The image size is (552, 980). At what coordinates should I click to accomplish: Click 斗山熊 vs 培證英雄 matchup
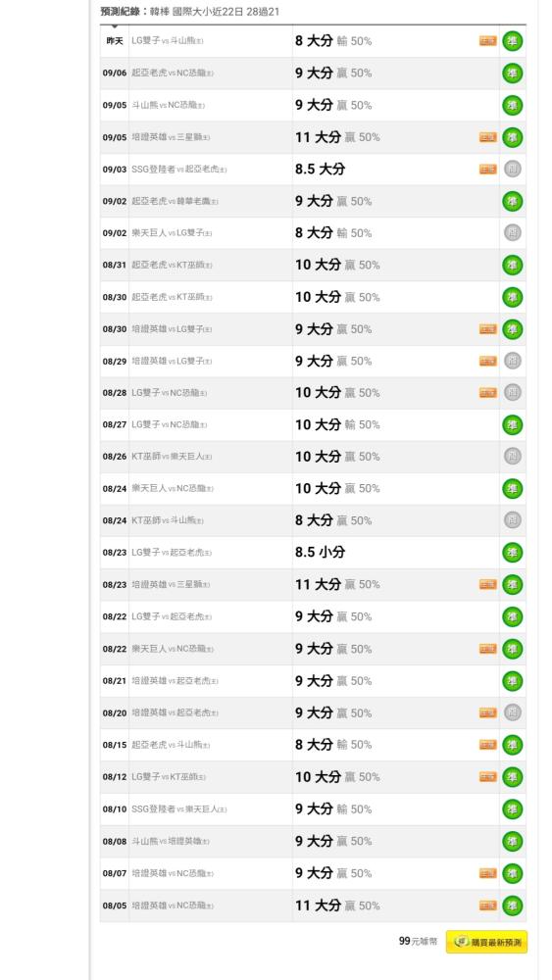coord(170,841)
